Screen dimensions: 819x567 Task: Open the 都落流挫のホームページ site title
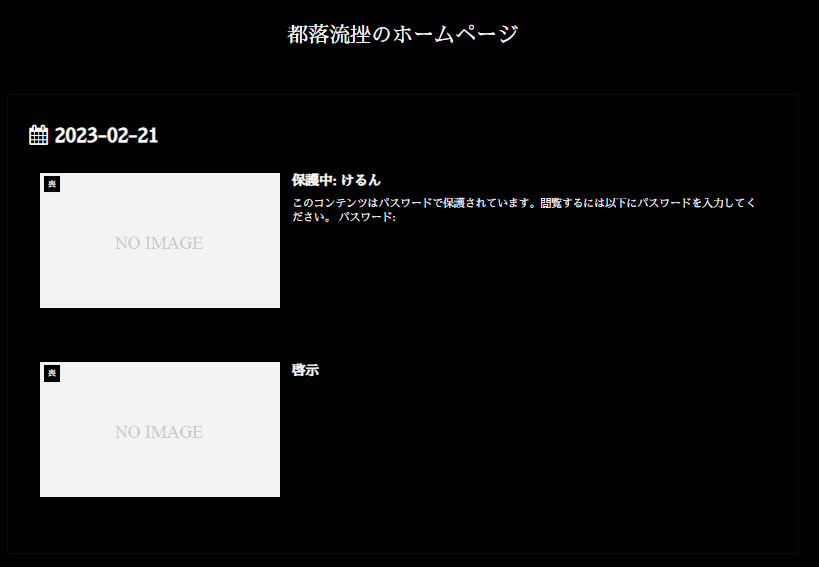click(403, 34)
